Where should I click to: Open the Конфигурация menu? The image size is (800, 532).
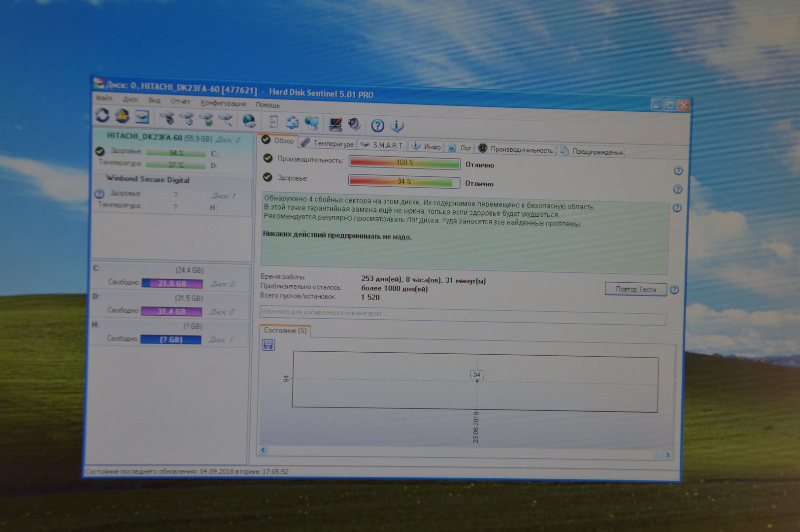pyautogui.click(x=223, y=103)
